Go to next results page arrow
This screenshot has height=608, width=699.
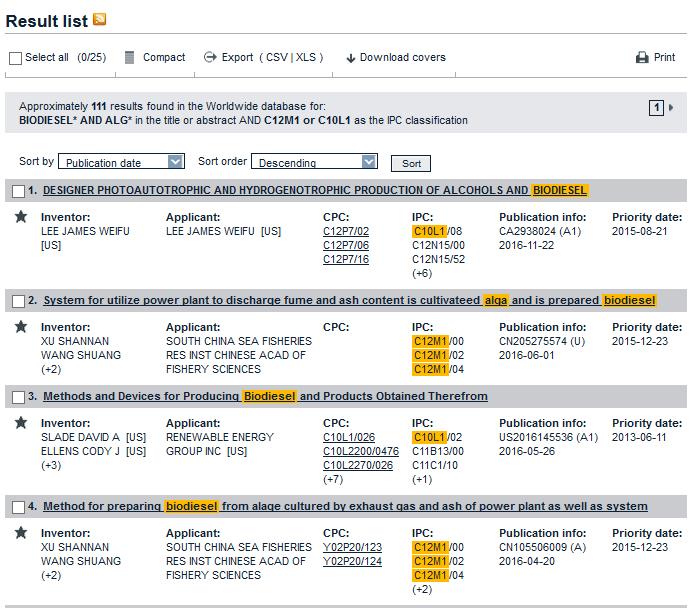tap(671, 107)
